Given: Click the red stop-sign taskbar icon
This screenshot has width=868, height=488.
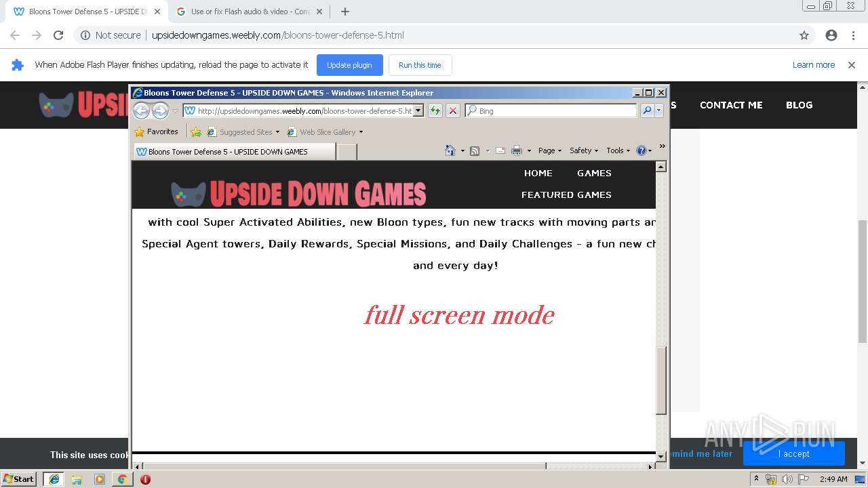Looking at the screenshot, I should [145, 479].
